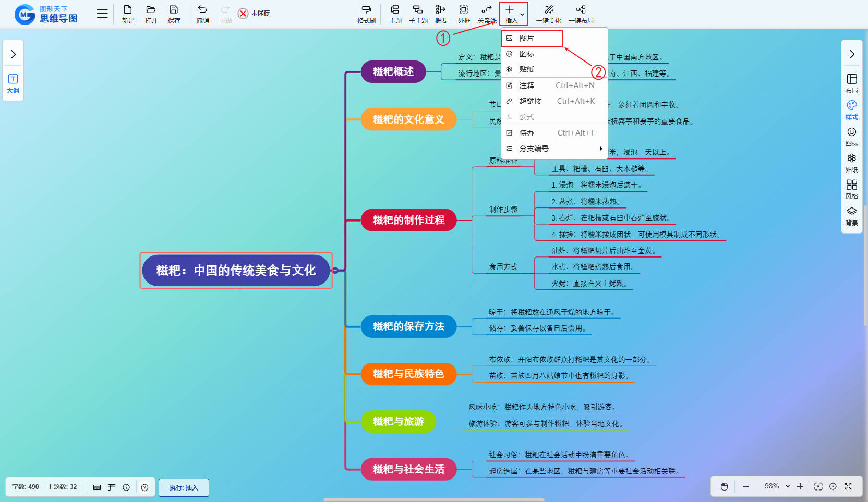Image resolution: width=868 pixels, height=502 pixels.
Task: Expand the 分支编号 submenu arrow
Action: [601, 149]
